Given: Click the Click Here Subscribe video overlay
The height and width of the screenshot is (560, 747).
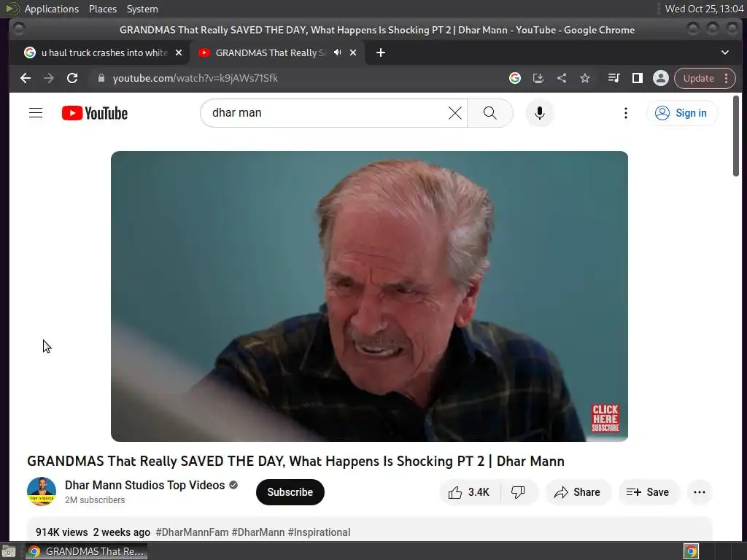Looking at the screenshot, I should pyautogui.click(x=605, y=418).
